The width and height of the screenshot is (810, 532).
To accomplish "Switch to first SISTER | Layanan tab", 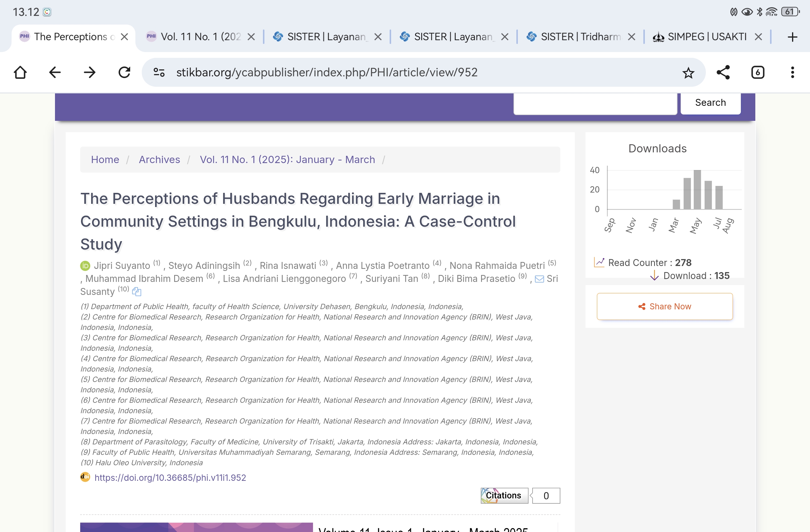I will pos(327,37).
